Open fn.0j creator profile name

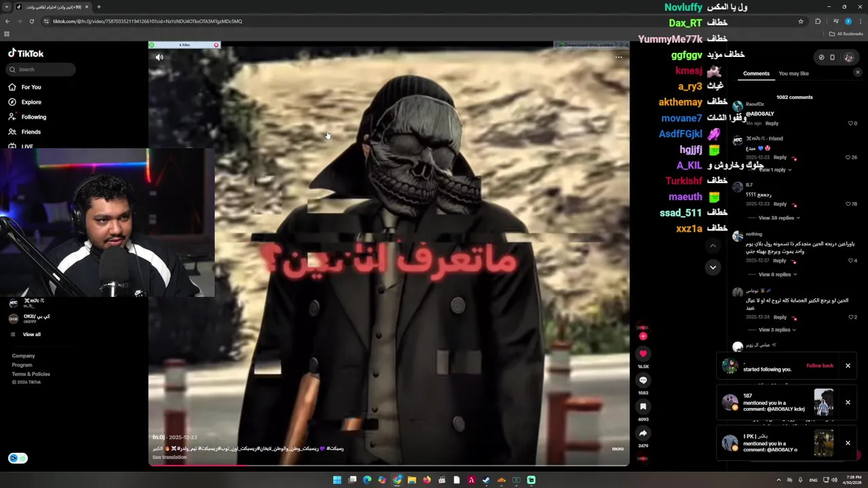(x=159, y=438)
